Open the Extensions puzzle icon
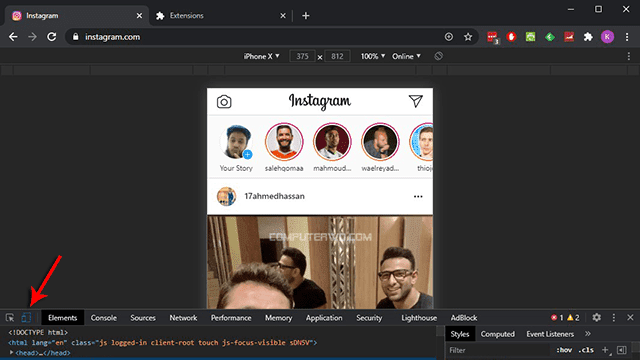Screen dimensions: 640x360 tap(588, 37)
